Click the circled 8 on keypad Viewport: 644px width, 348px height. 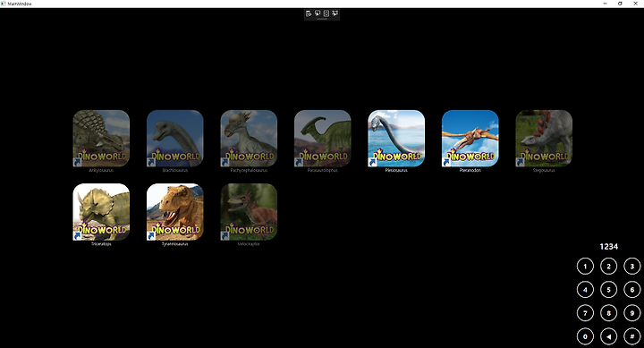click(x=609, y=313)
